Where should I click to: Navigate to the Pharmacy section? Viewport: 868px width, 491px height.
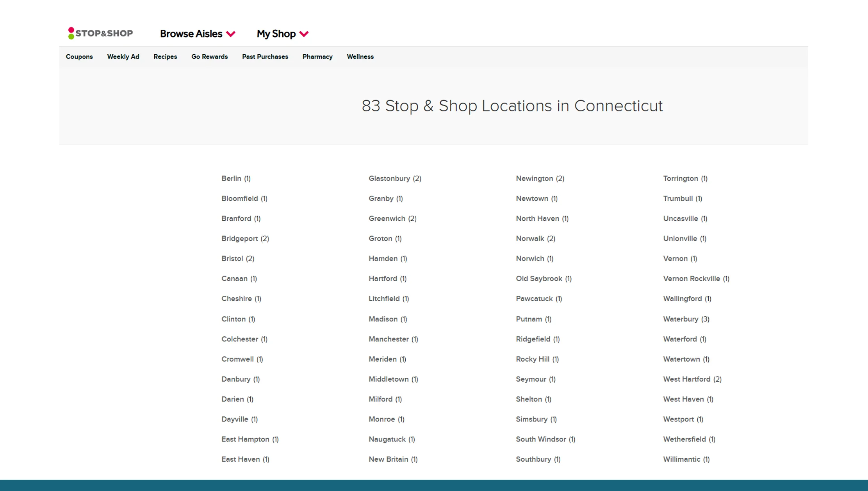click(317, 57)
